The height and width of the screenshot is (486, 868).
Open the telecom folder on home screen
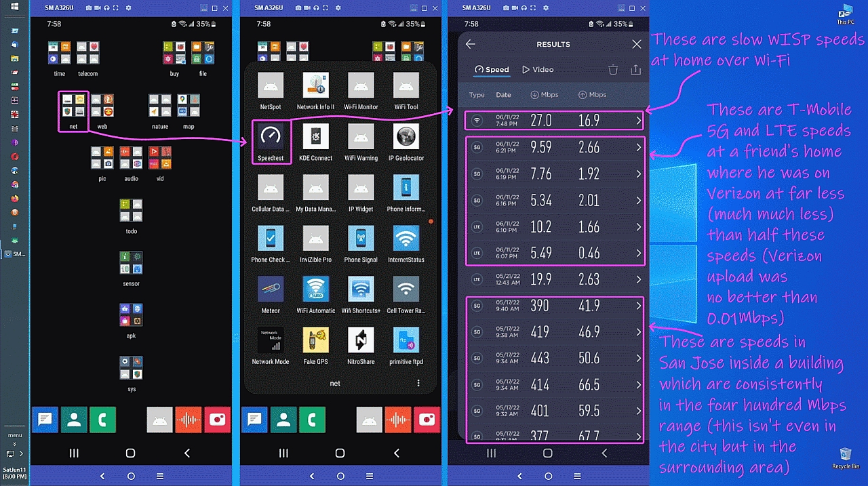[x=87, y=58]
